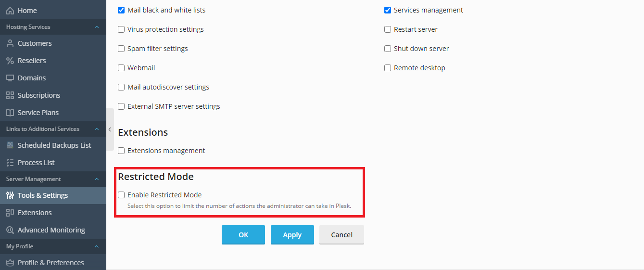The height and width of the screenshot is (270, 644).
Task: Collapse the Hosting Services section
Action: (x=97, y=27)
